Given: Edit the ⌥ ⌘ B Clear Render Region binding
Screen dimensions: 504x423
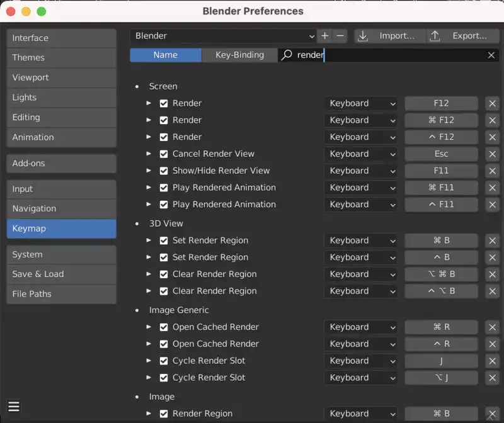Looking at the screenshot, I should pos(441,274).
